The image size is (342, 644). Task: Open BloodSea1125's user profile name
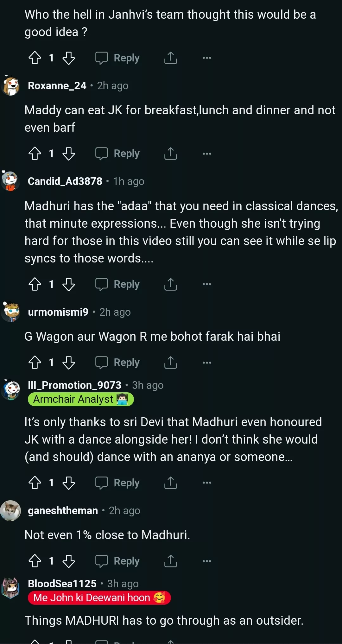62,584
